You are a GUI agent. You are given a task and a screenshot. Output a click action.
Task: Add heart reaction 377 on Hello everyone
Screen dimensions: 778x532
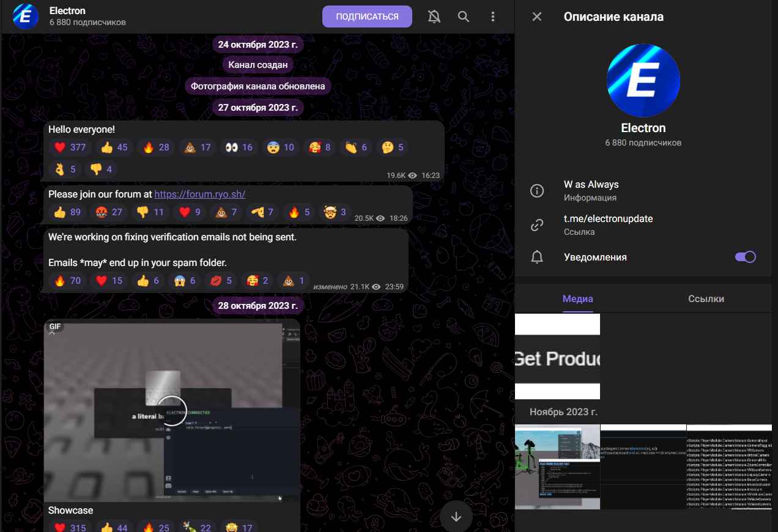[70, 147]
